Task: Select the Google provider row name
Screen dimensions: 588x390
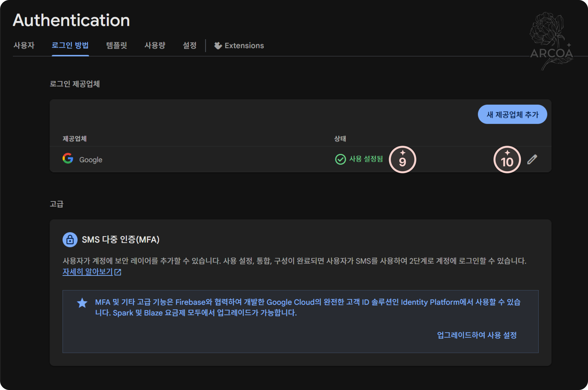Action: point(91,160)
